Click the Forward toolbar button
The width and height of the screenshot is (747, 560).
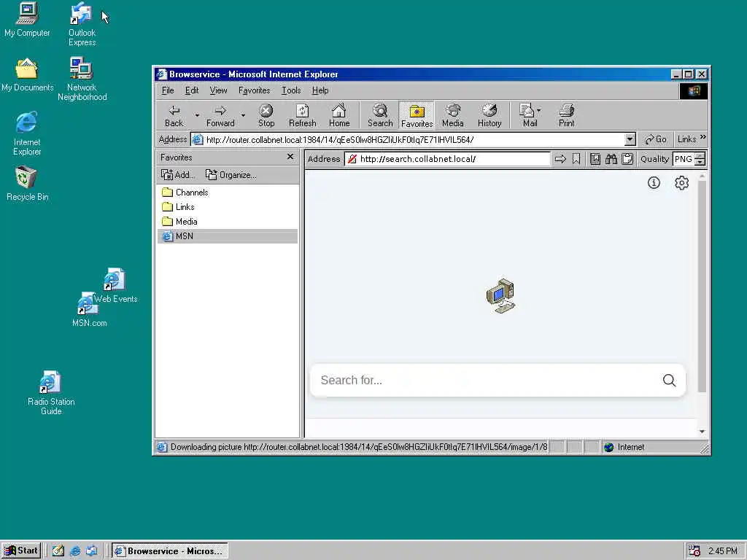click(x=220, y=116)
